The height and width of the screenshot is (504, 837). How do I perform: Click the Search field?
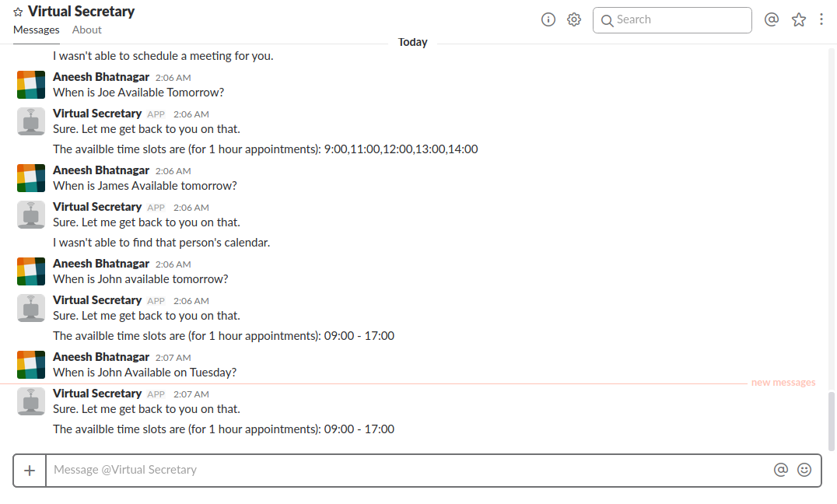point(672,20)
